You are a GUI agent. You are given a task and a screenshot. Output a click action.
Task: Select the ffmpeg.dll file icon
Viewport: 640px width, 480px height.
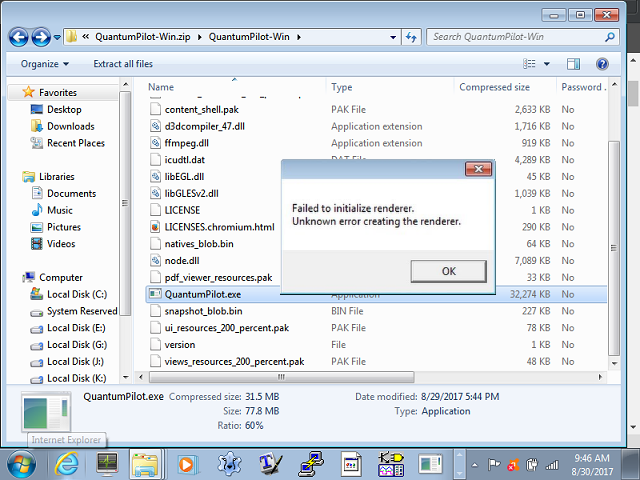(x=155, y=143)
